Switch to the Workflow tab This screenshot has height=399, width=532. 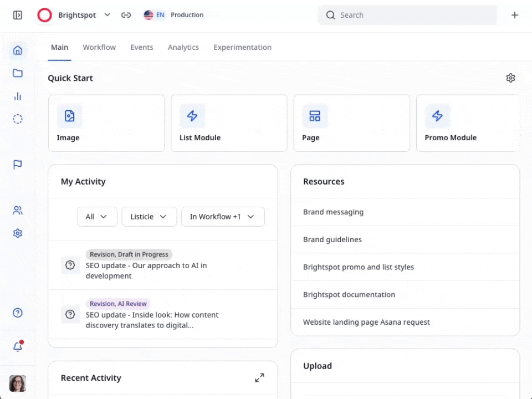click(x=99, y=48)
